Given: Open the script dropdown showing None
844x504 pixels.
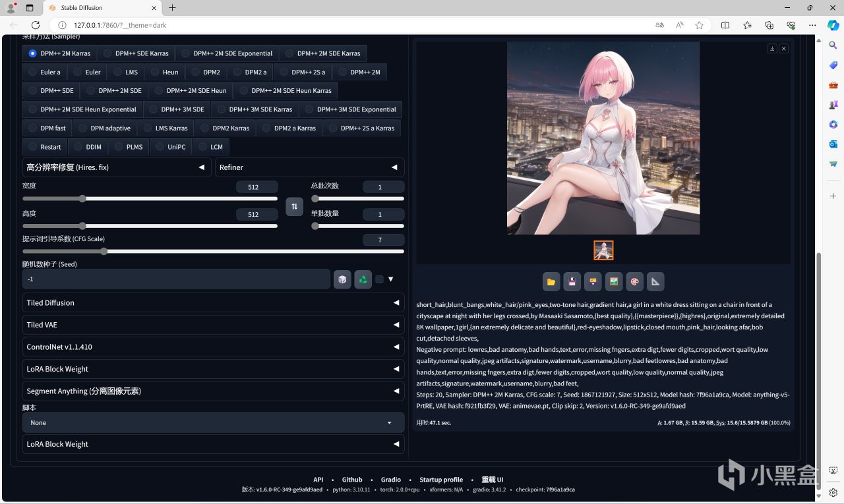Looking at the screenshot, I should pyautogui.click(x=214, y=423).
